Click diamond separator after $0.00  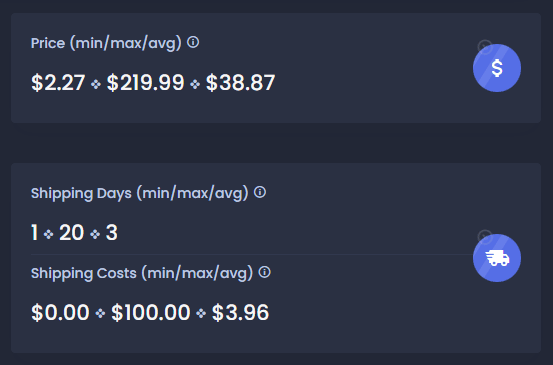[100, 313]
